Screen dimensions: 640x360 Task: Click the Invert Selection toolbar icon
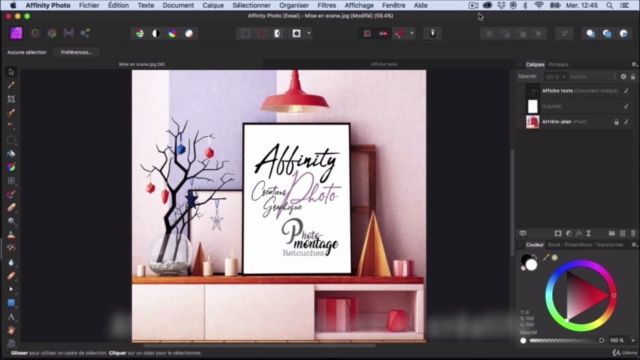(278, 33)
